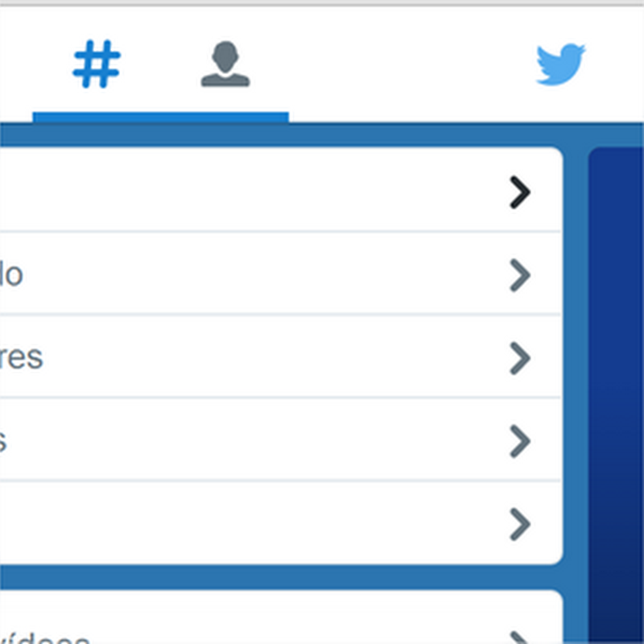The image size is (644, 644).
Task: Click the blue gap between white cards
Action: click(x=281, y=577)
